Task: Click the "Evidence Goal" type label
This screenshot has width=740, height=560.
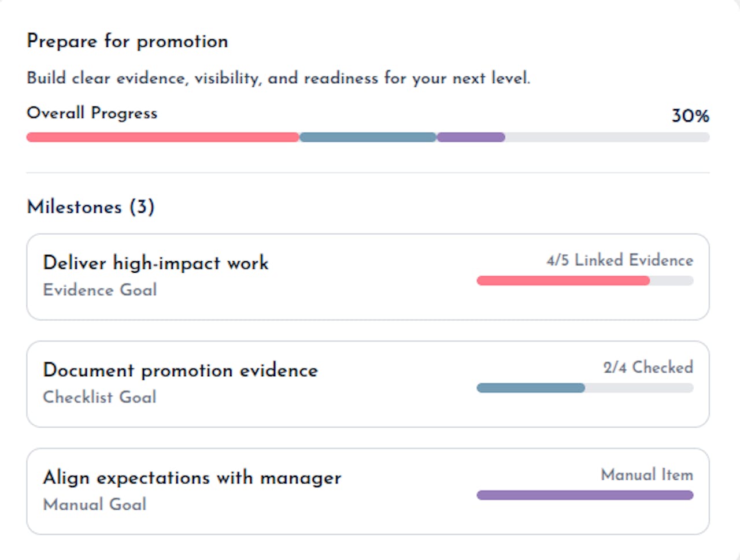Action: (100, 290)
